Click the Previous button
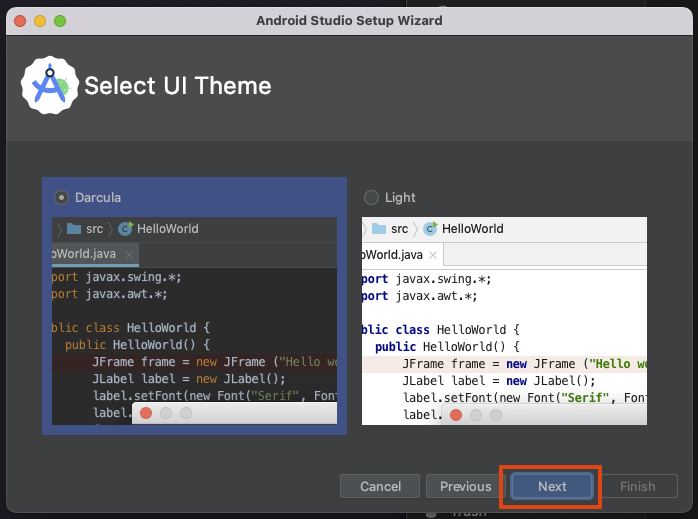This screenshot has width=698, height=519. coord(466,486)
